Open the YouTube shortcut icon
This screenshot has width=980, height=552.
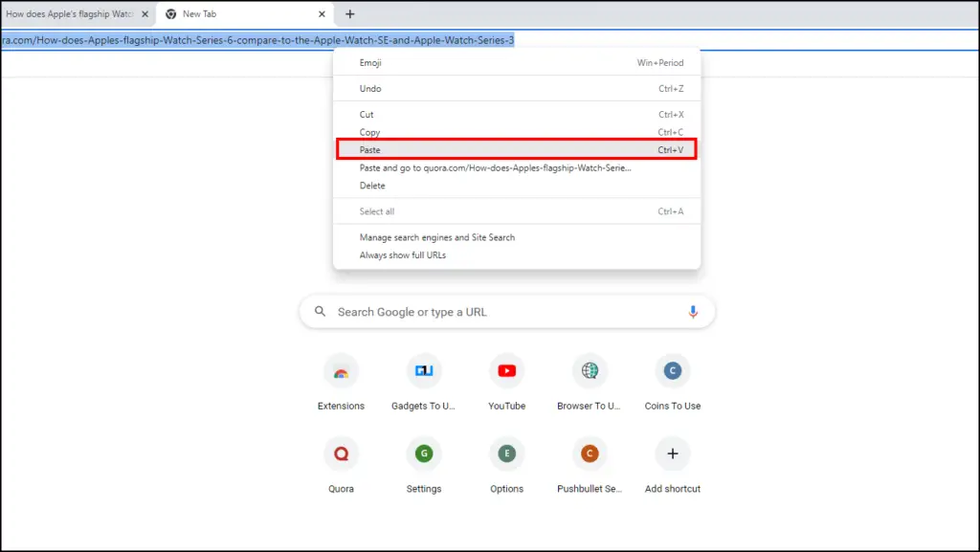[x=507, y=371]
